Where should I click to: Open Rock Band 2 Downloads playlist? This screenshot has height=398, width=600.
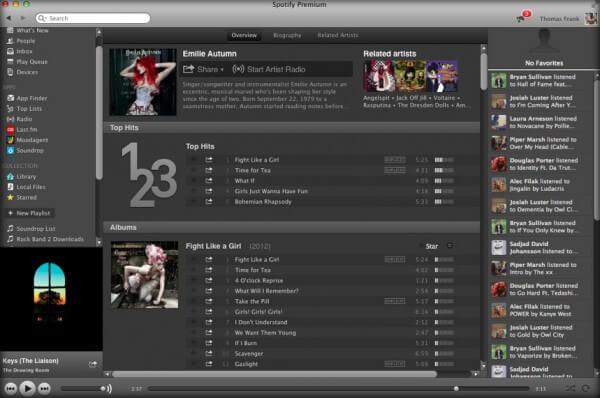click(x=45, y=239)
